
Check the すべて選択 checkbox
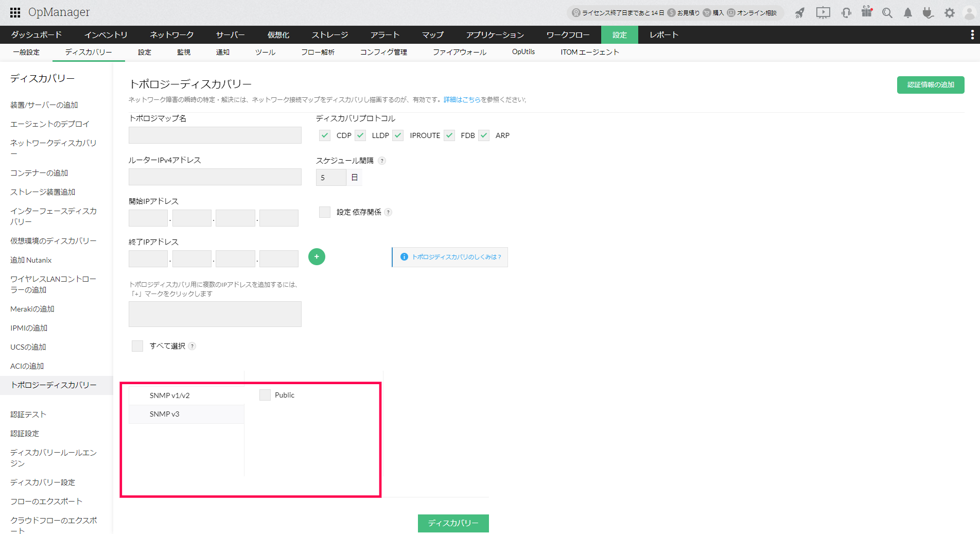tap(137, 346)
